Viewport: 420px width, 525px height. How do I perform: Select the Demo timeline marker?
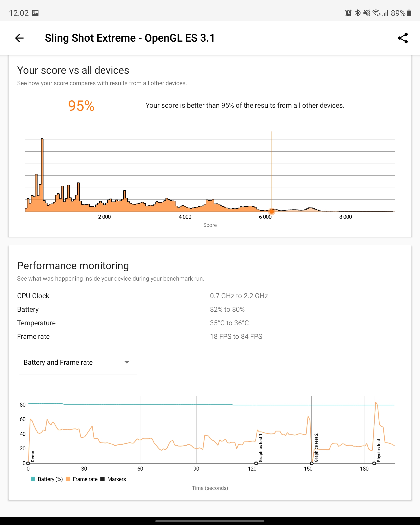tap(28, 463)
